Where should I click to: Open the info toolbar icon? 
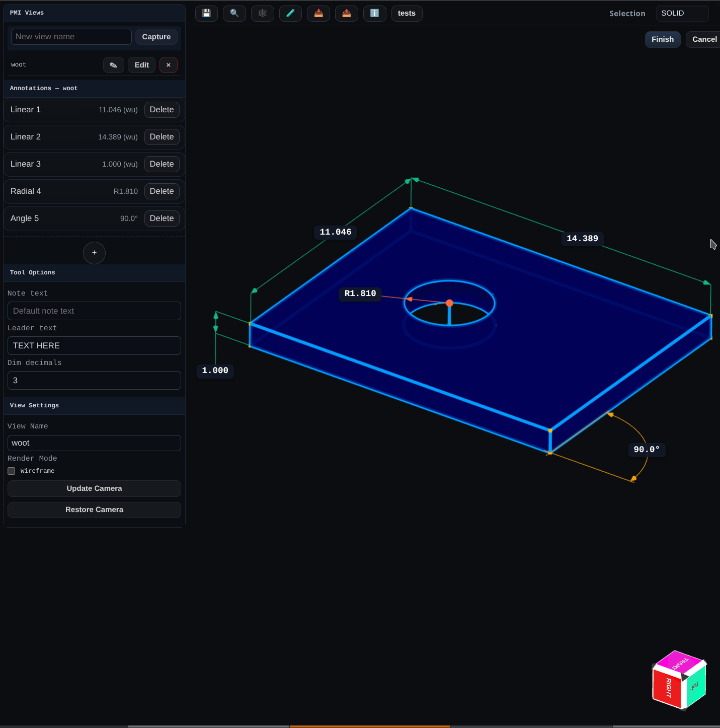coord(375,14)
